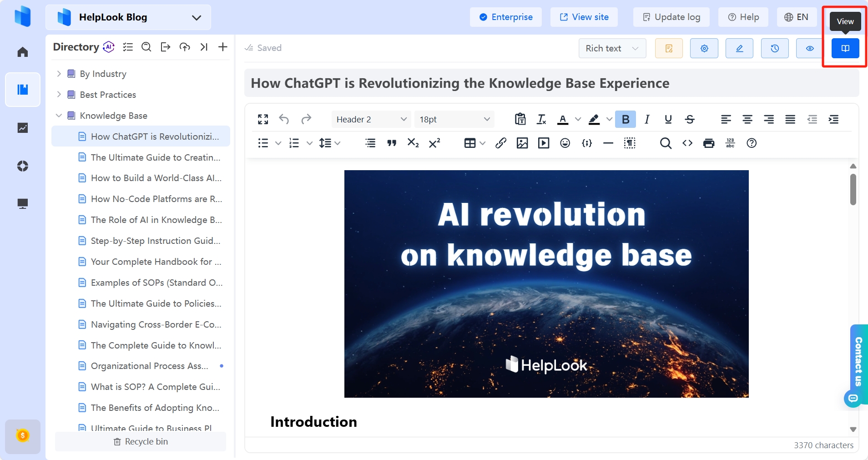Open the Header 2 style dropdown
The width and height of the screenshot is (868, 460).
(x=371, y=119)
